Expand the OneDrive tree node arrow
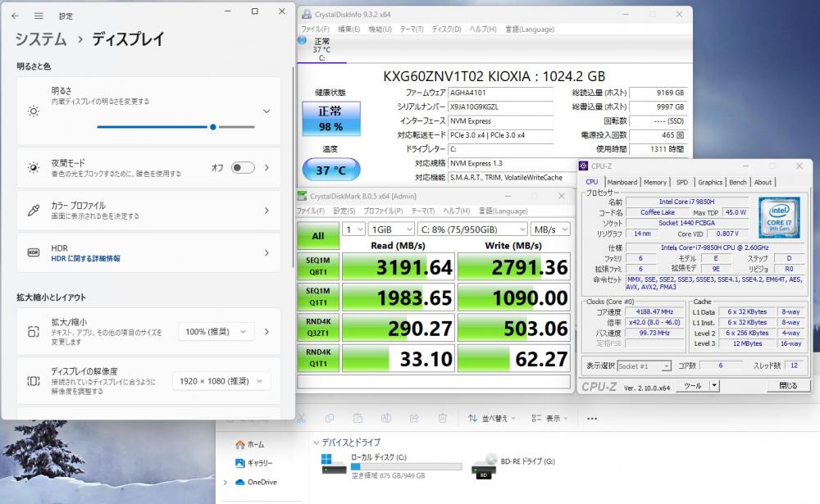The height and width of the screenshot is (504, 820). (x=225, y=482)
